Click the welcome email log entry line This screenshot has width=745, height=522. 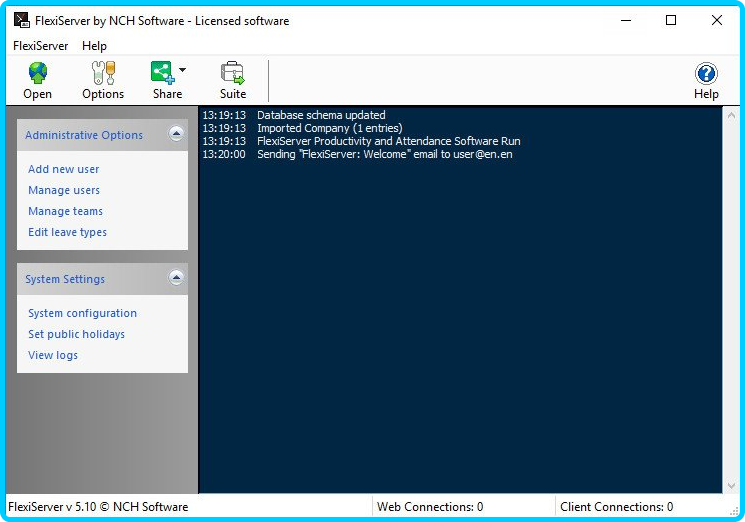pos(384,155)
